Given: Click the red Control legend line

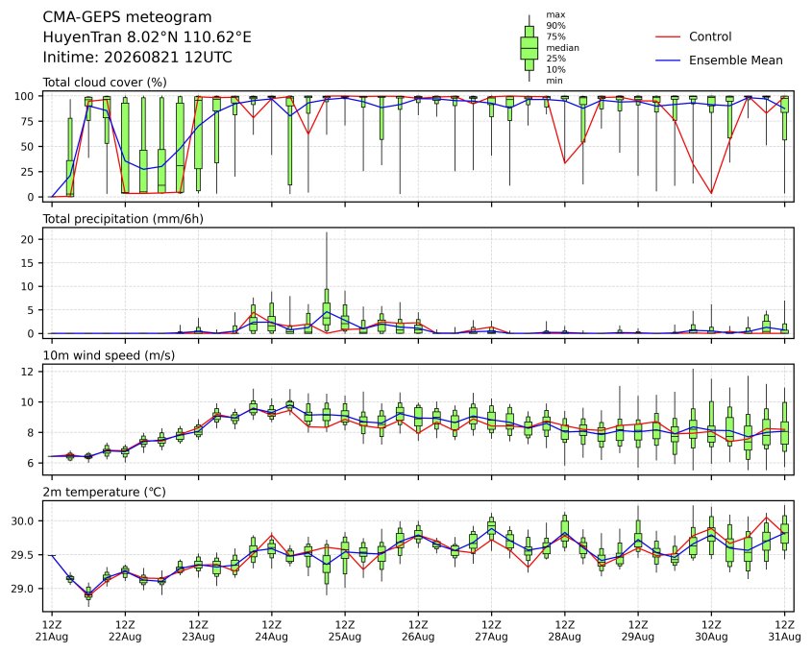Looking at the screenshot, I should coord(668,36).
